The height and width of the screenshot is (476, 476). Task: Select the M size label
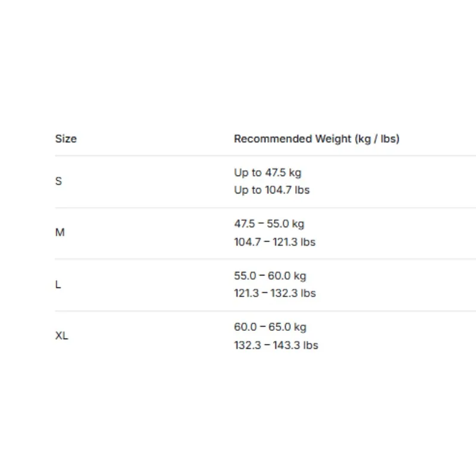[60, 232]
